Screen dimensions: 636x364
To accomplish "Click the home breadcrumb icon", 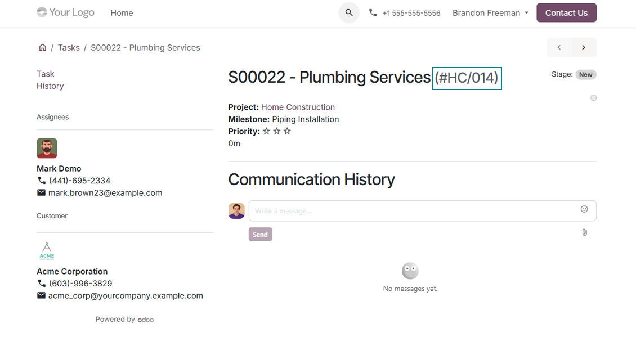I will click(x=43, y=47).
